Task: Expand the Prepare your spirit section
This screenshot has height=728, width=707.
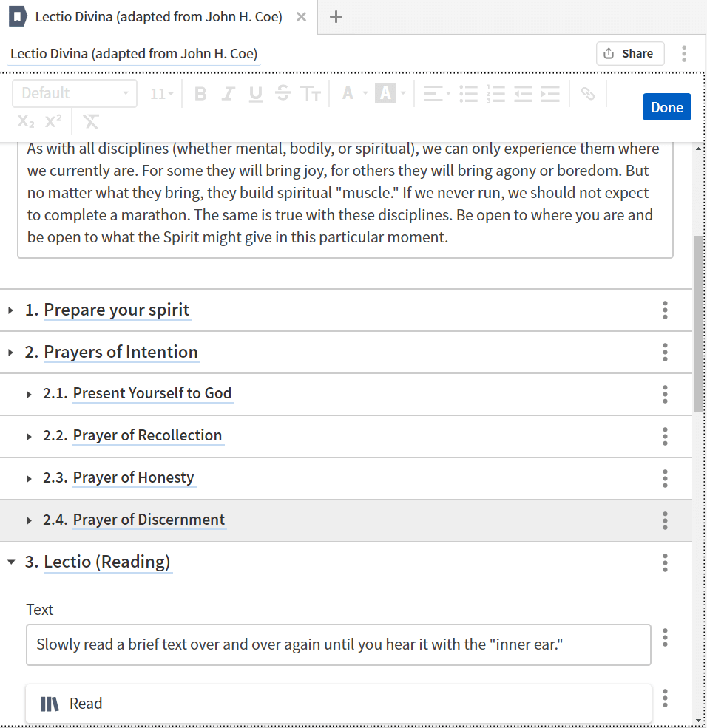Action: (10, 310)
